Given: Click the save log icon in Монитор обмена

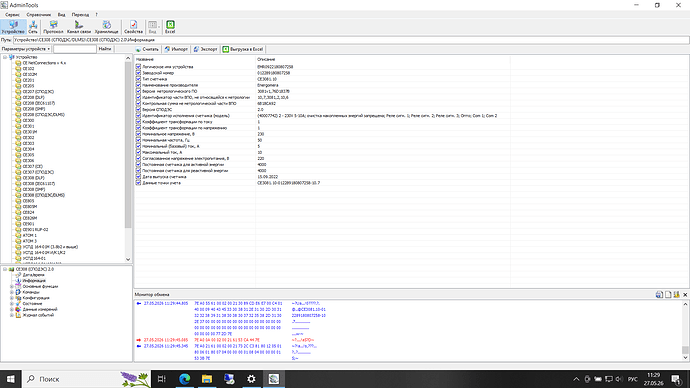Looking at the screenshot, I should coord(659,295).
